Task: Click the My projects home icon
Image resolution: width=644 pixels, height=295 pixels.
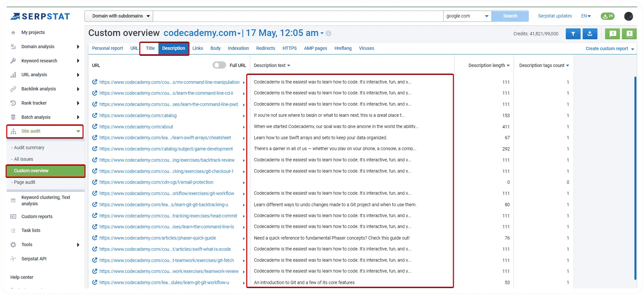Action: tap(13, 33)
